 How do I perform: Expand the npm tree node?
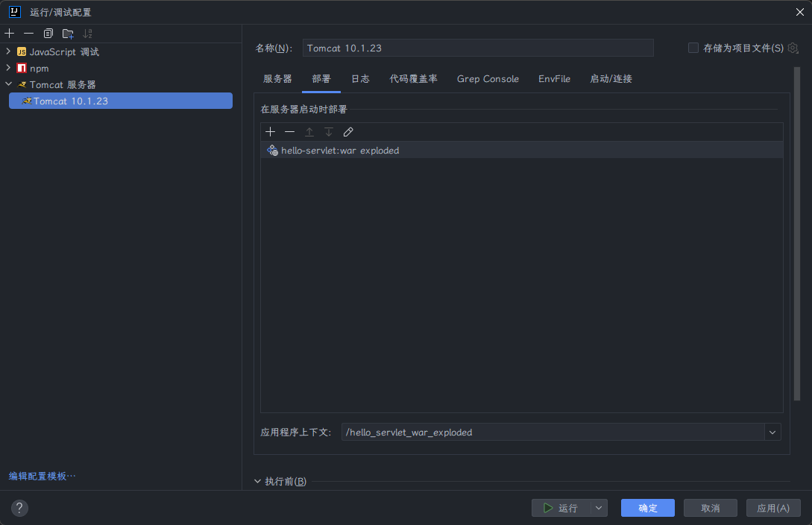pyautogui.click(x=8, y=68)
